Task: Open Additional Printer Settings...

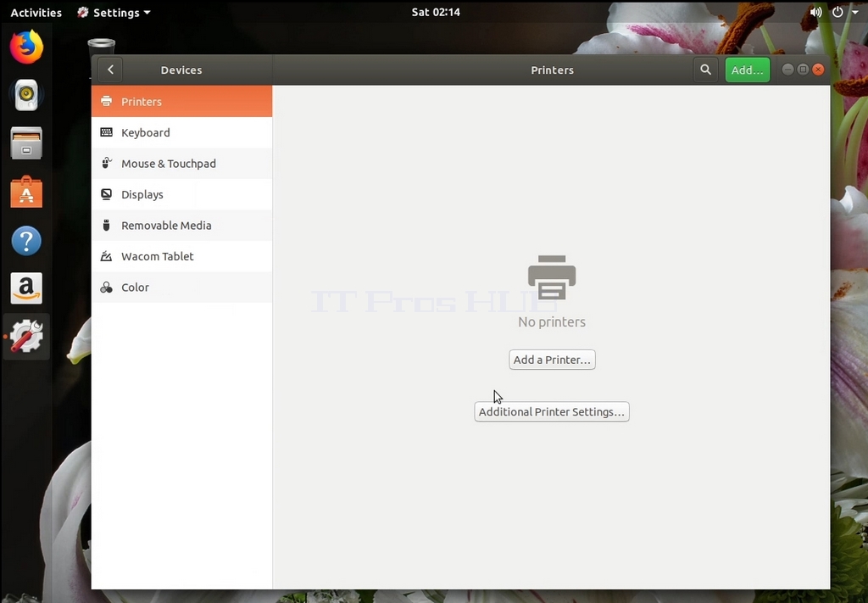Action: [551, 411]
